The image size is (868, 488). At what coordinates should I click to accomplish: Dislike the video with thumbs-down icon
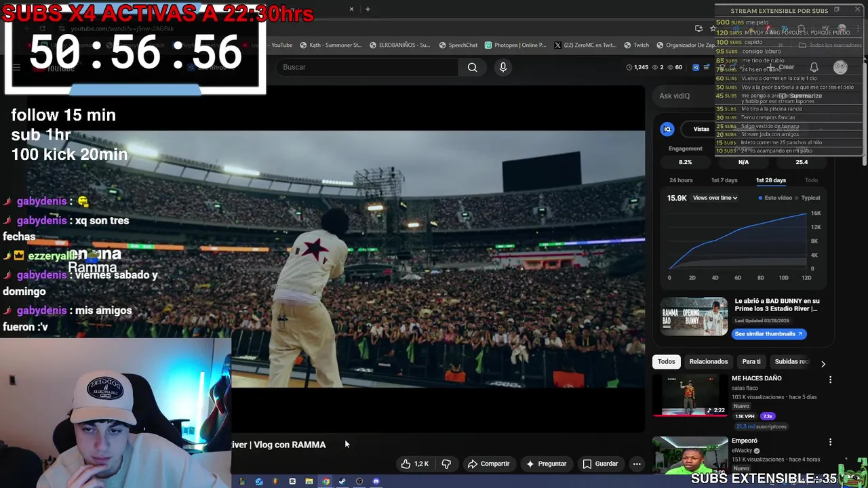(446, 464)
